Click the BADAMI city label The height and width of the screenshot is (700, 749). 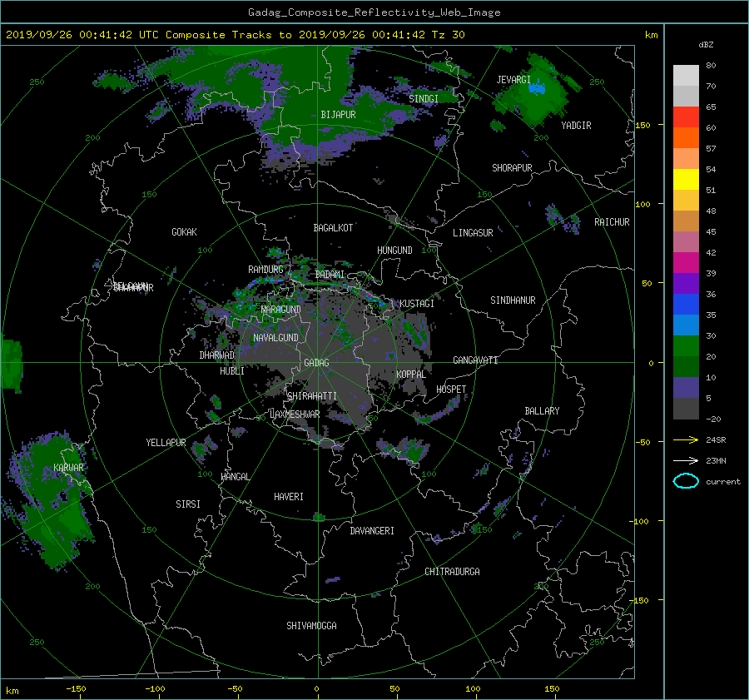coord(330,275)
